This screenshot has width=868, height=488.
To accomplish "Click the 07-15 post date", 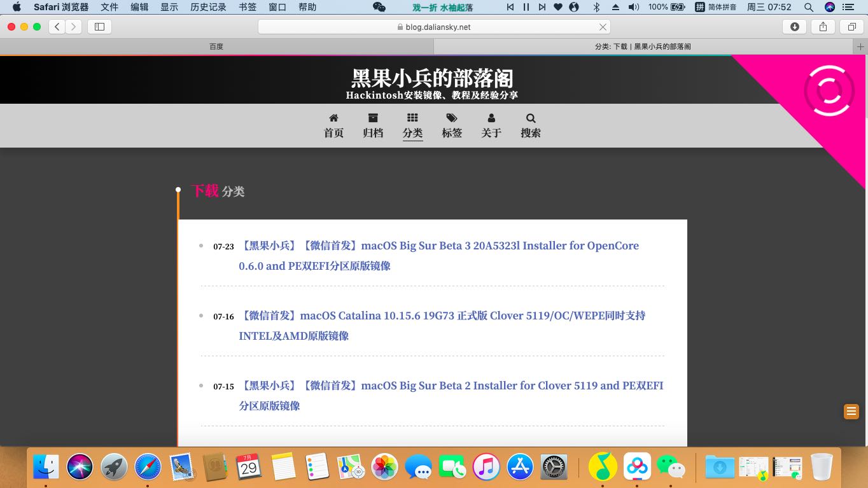I will click(x=223, y=387).
